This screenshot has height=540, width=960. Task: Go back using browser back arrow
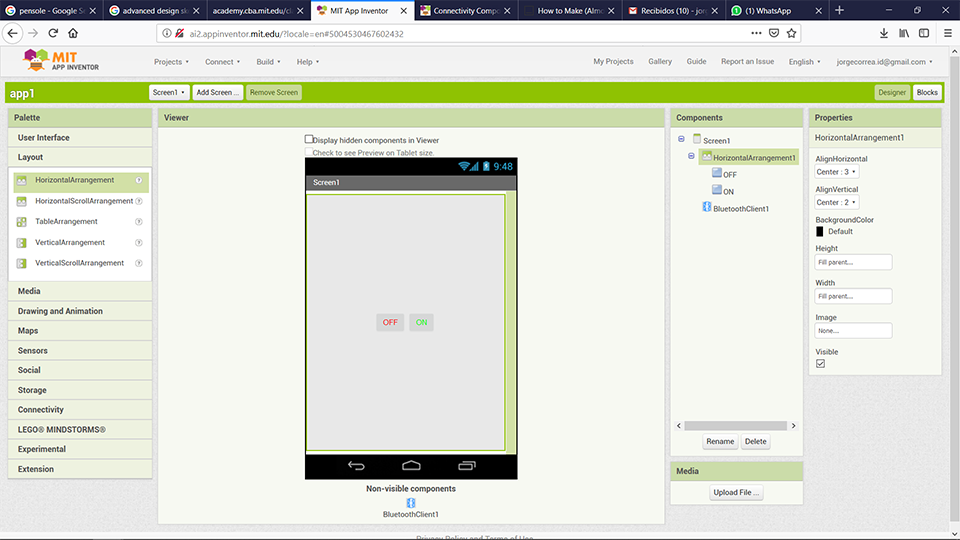[x=13, y=33]
